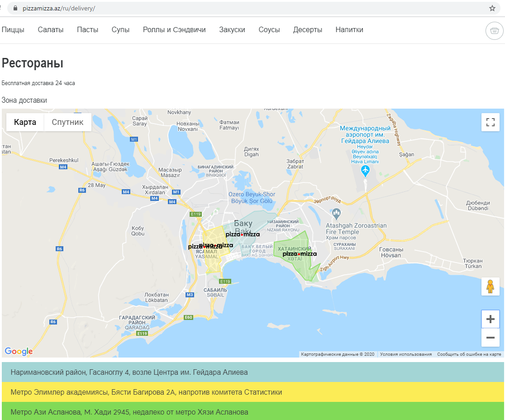Select the Street View pegman

[x=490, y=286]
